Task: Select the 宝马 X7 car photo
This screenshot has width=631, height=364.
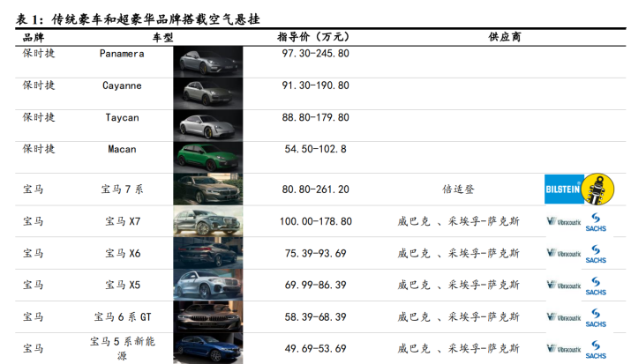Action: pyautogui.click(x=208, y=221)
